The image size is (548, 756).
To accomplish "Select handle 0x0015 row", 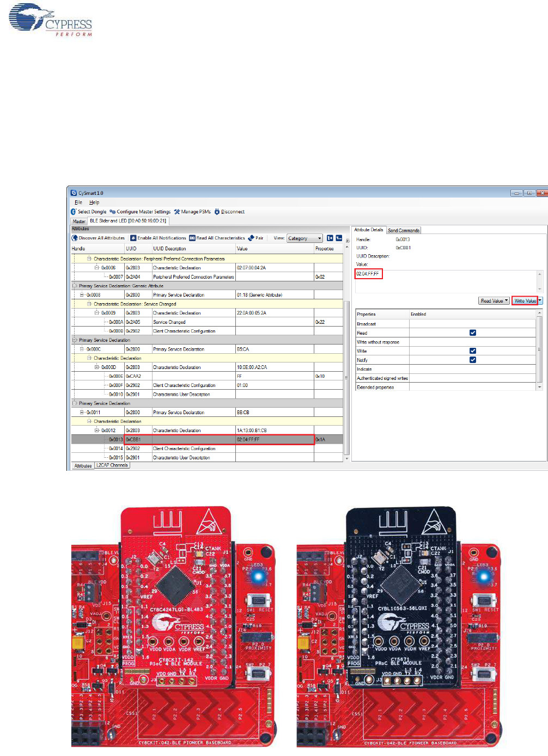I will point(207,458).
